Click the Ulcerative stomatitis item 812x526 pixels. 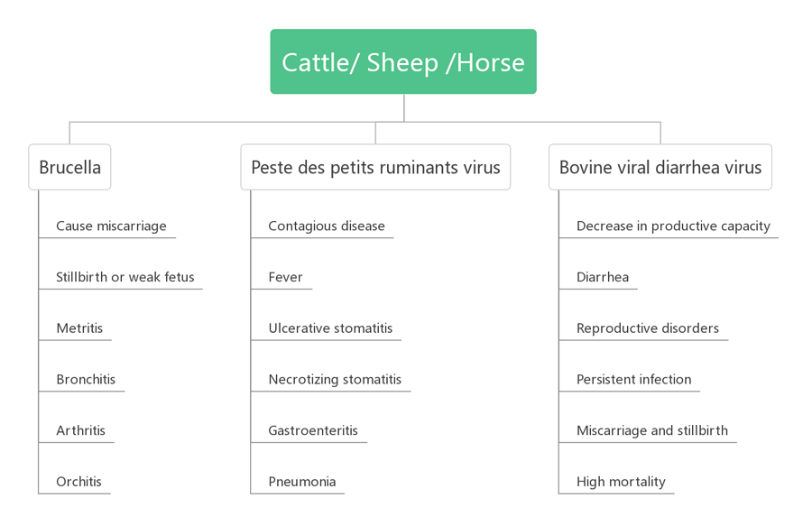coord(330,328)
